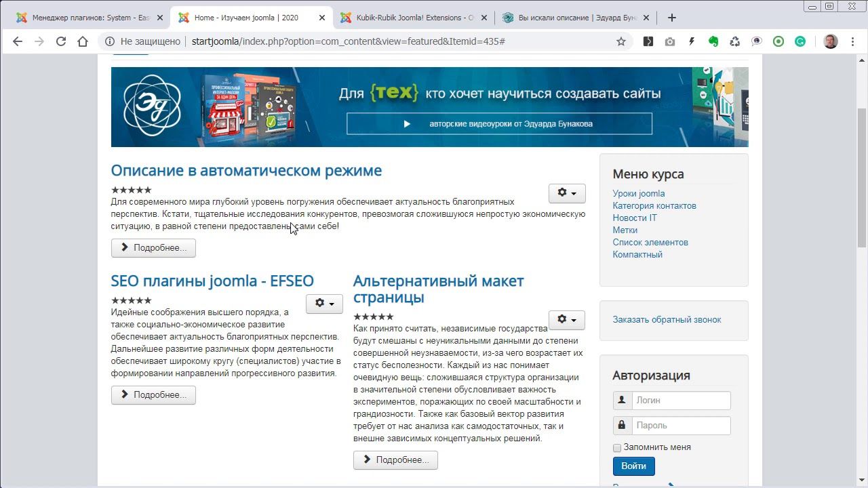Open Список элементов menu link
This screenshot has width=868, height=488.
point(650,243)
